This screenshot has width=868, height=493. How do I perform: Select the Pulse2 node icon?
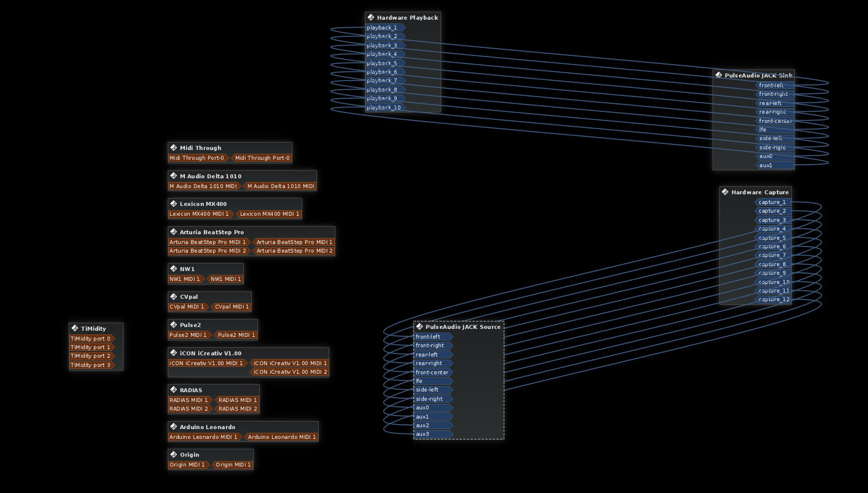tap(173, 325)
